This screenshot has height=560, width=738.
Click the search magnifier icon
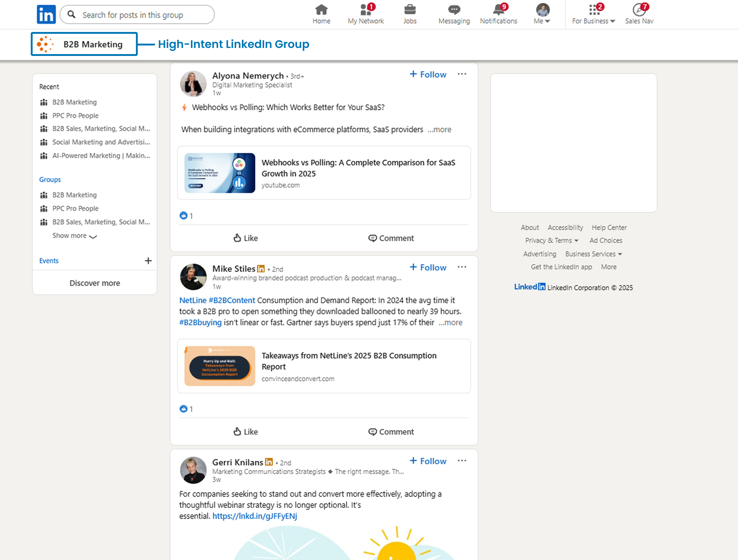(71, 14)
